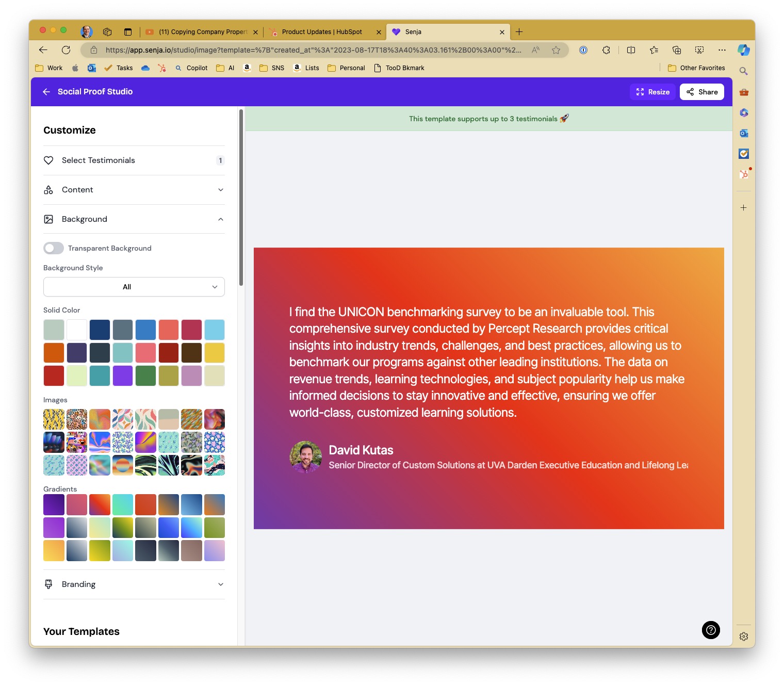
Task: Open the help question mark button
Action: pyautogui.click(x=710, y=630)
